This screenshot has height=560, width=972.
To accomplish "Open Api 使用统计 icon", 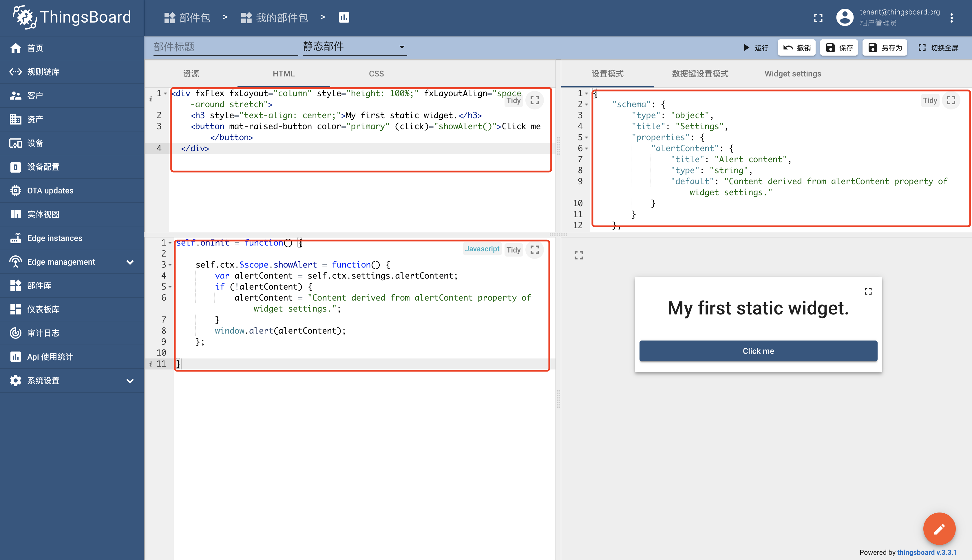I will pyautogui.click(x=15, y=356).
